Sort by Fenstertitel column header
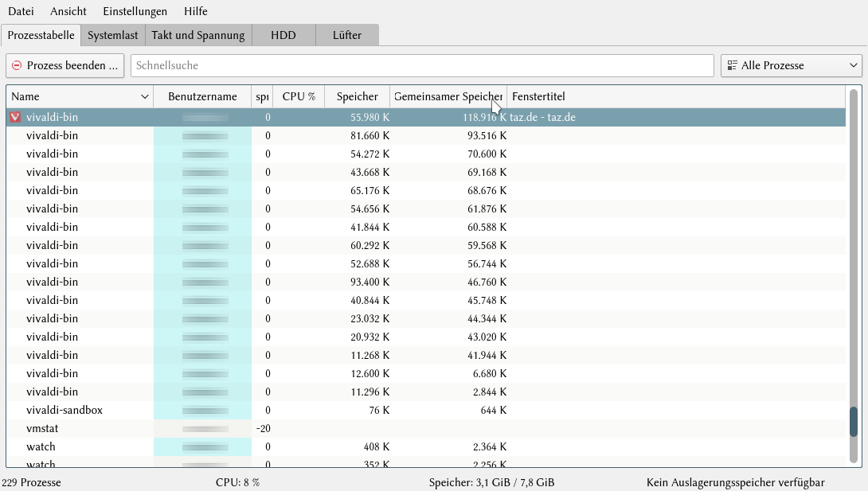Image resolution: width=868 pixels, height=491 pixels. 676,97
